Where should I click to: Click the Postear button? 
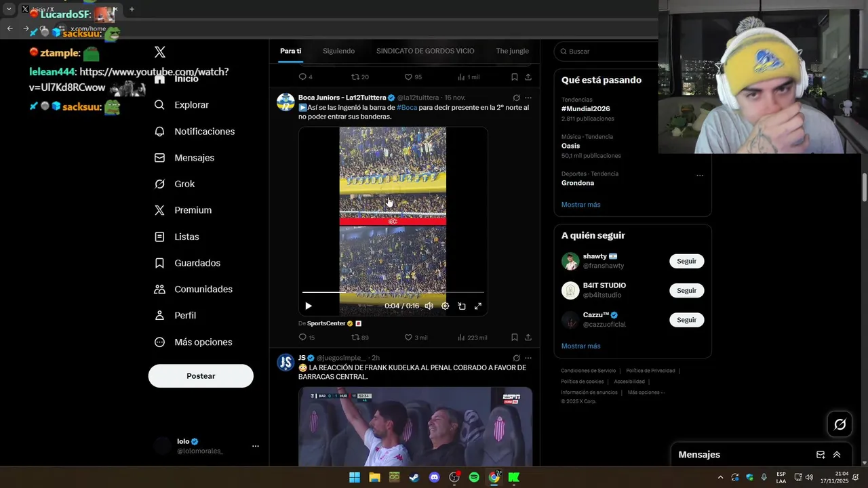coord(201,376)
